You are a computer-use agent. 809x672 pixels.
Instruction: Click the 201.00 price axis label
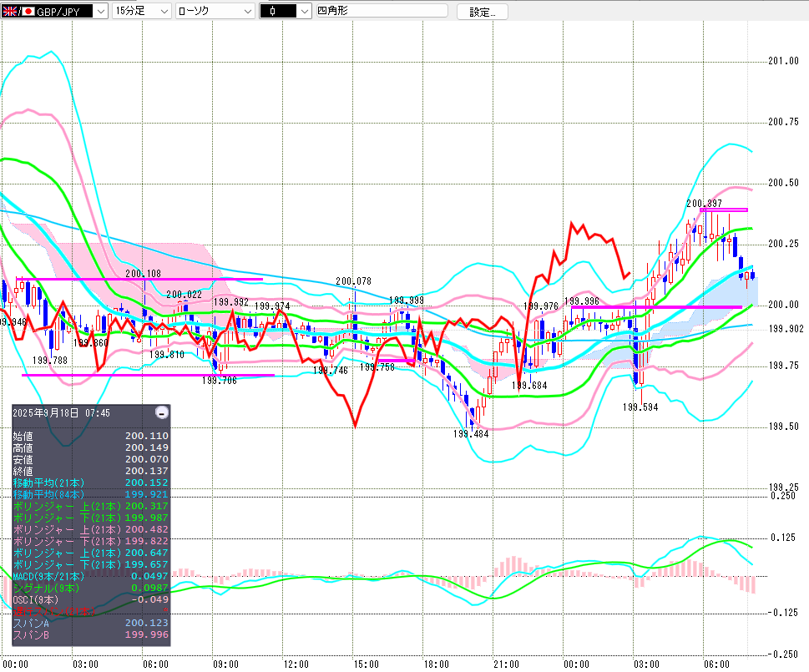(x=783, y=61)
